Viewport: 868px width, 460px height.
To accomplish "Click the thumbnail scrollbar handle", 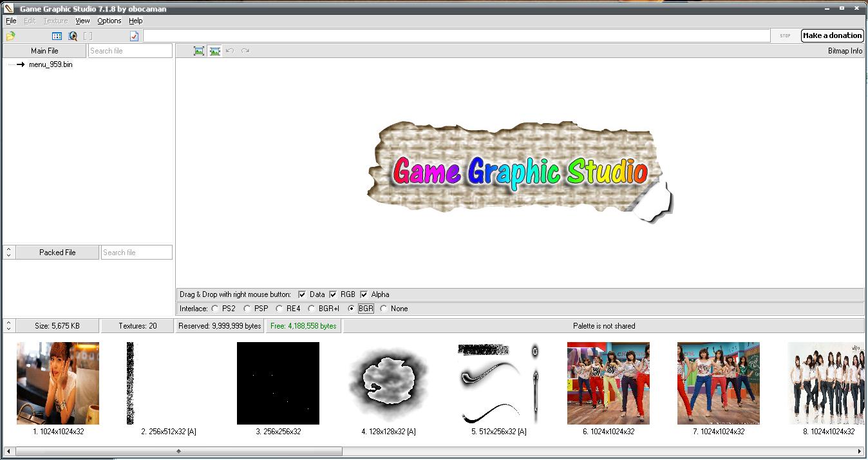I will tap(178, 452).
